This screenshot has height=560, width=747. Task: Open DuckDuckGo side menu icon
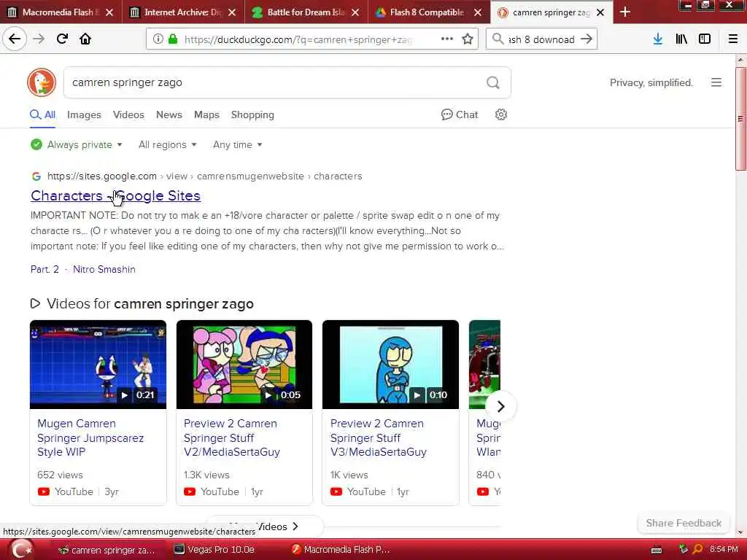716,82
